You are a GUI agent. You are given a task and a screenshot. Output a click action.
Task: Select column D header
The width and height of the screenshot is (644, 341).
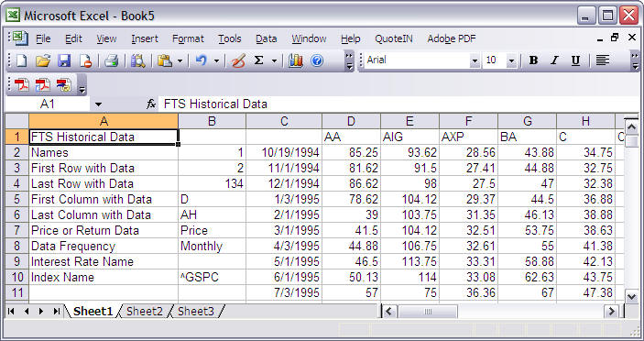[x=351, y=121]
